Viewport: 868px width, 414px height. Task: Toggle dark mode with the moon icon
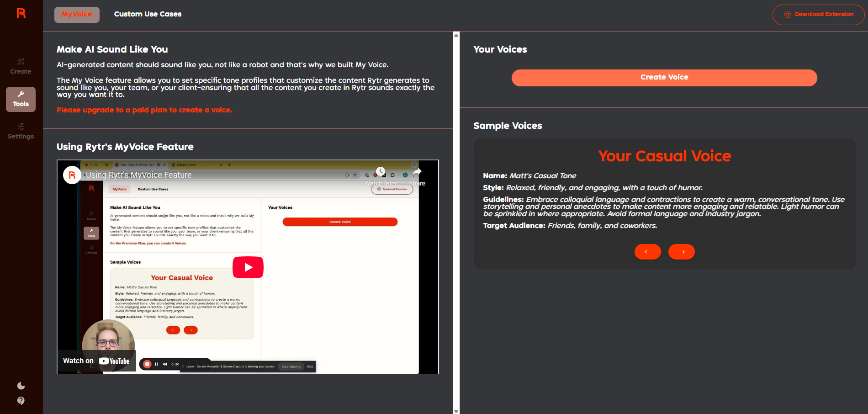[x=21, y=385]
